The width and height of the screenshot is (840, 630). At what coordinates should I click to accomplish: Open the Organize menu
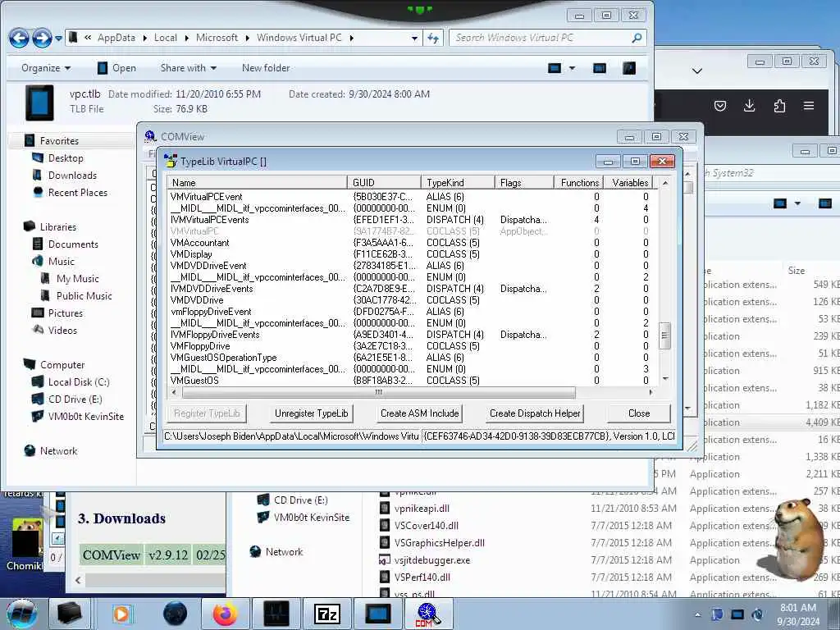click(46, 68)
